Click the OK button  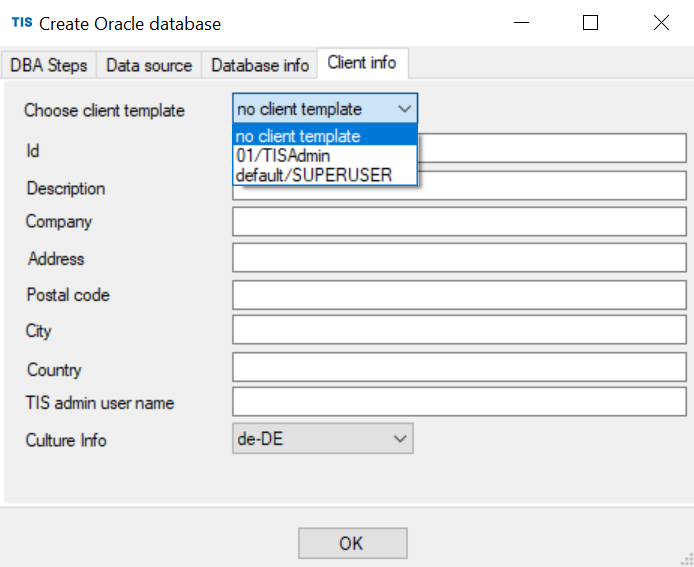353,543
